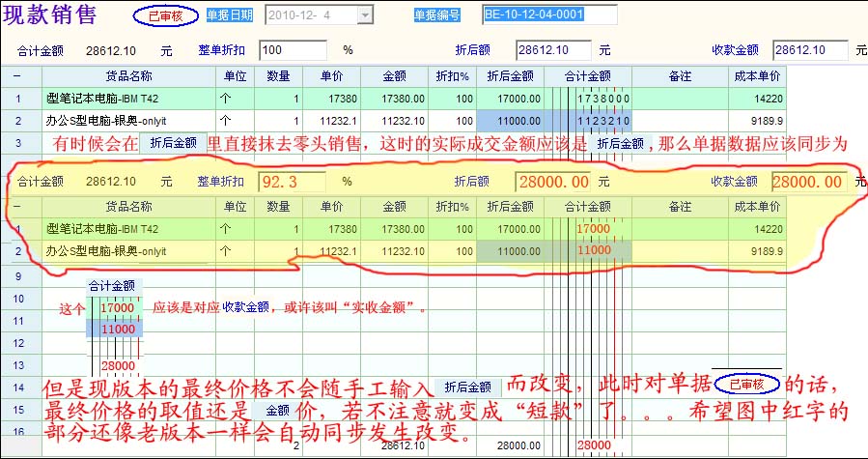Click the 合计金额 cell with digits 1123210
This screenshot has height=459, width=868.
tap(592, 121)
